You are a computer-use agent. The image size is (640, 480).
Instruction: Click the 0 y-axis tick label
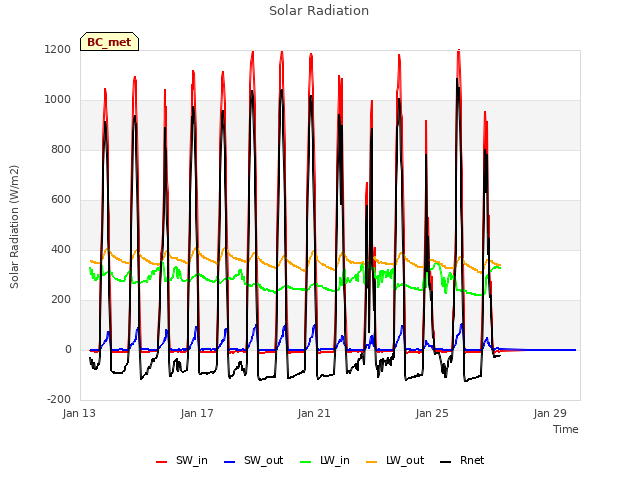click(x=68, y=349)
